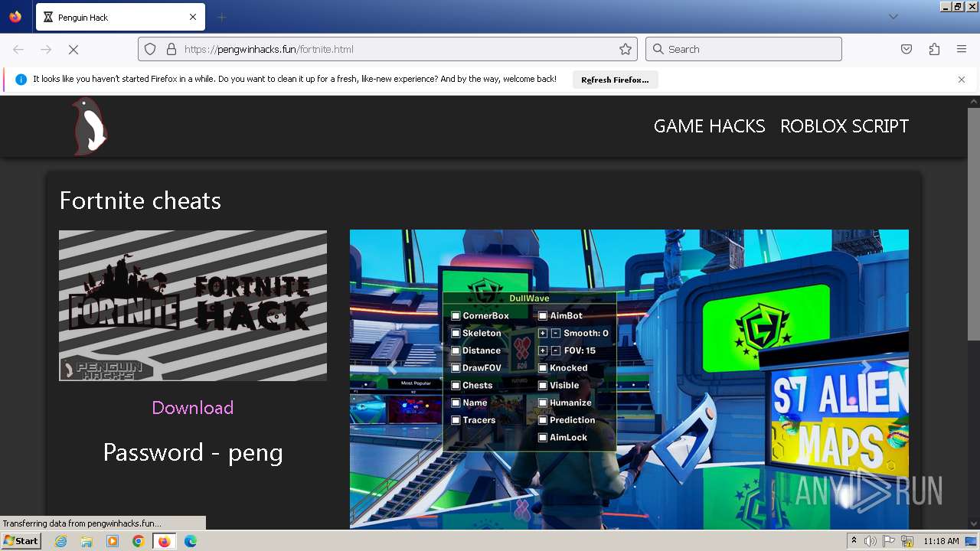
Task: Click the penguin site logo
Action: [90, 126]
